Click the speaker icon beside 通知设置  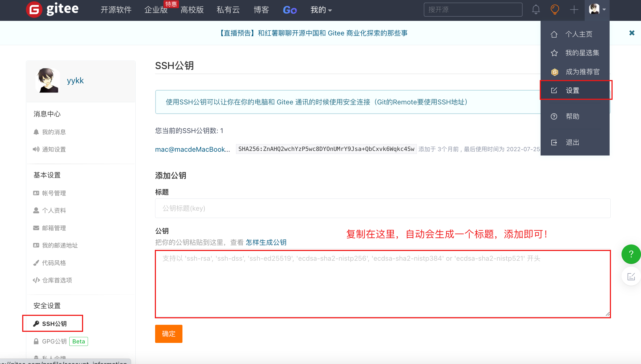coord(36,149)
